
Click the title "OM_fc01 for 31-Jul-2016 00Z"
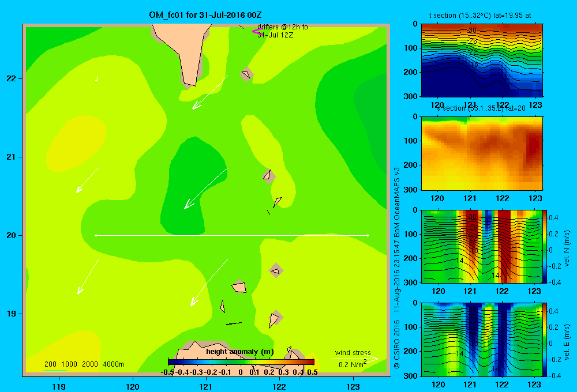205,15
